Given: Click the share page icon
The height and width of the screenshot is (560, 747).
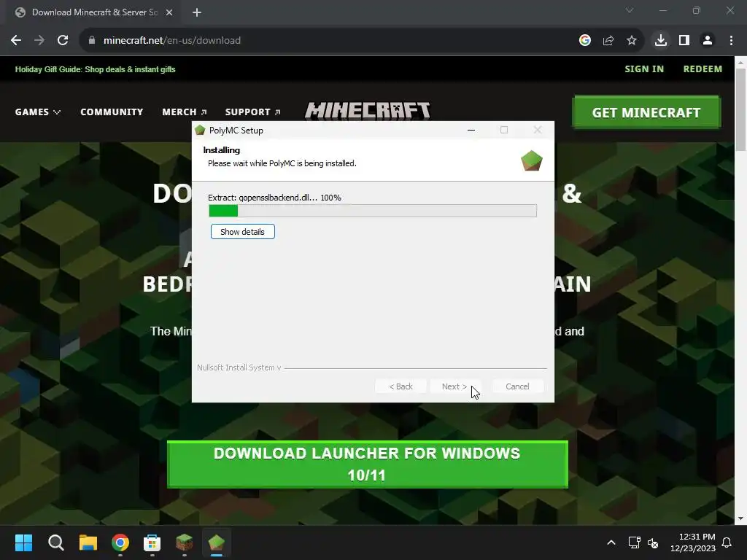Looking at the screenshot, I should (608, 41).
